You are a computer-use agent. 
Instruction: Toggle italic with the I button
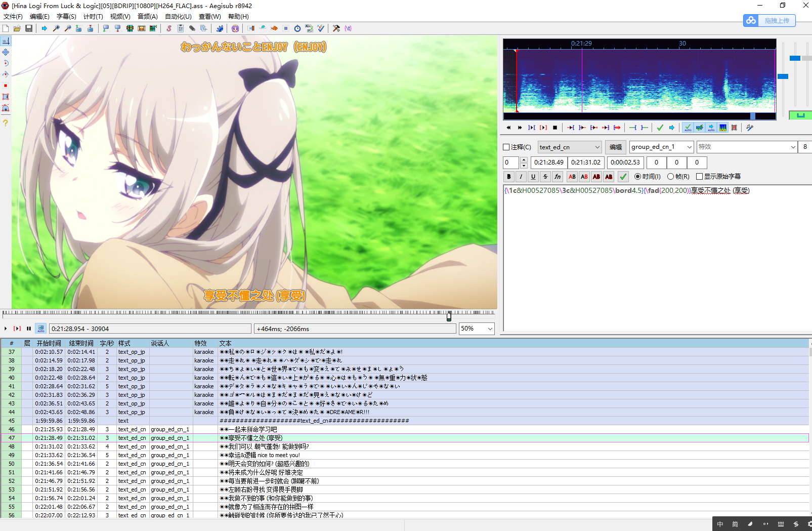coord(521,177)
